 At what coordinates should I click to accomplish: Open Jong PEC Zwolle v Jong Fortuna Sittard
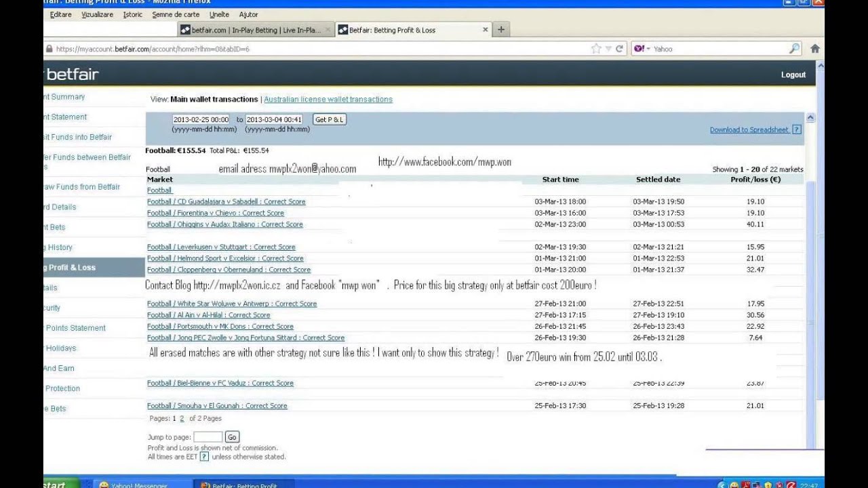point(245,338)
